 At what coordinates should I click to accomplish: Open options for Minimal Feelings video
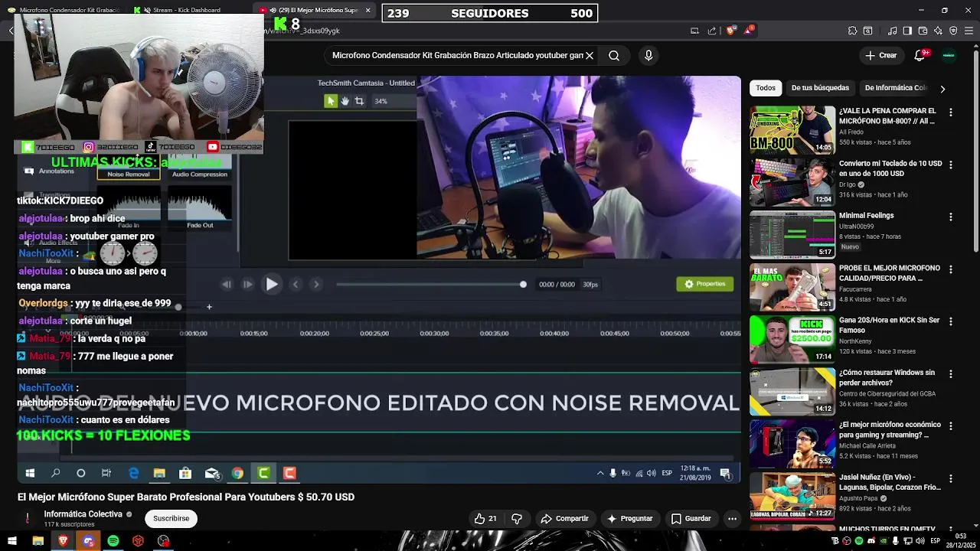click(951, 217)
